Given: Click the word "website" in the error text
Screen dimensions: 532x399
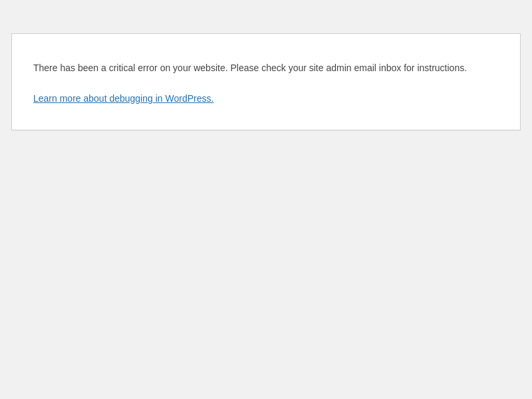Looking at the screenshot, I should (209, 68).
